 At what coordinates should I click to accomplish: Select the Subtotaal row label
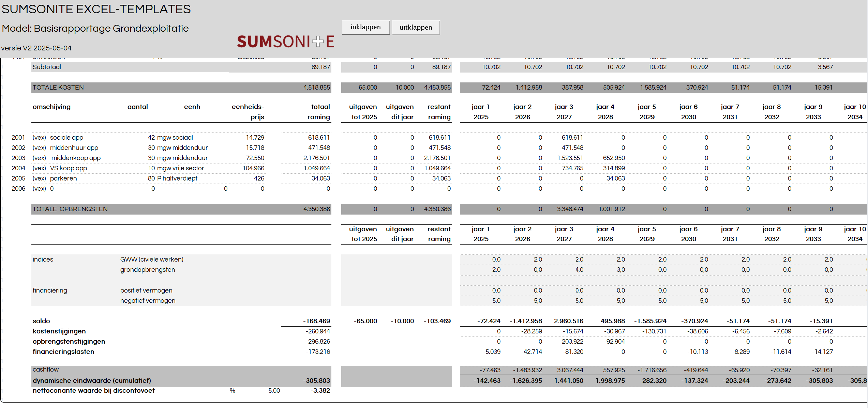[47, 67]
